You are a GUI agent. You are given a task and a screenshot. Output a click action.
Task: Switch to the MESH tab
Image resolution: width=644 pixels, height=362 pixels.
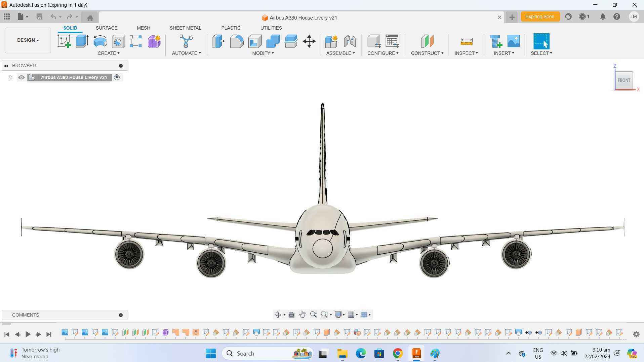144,28
